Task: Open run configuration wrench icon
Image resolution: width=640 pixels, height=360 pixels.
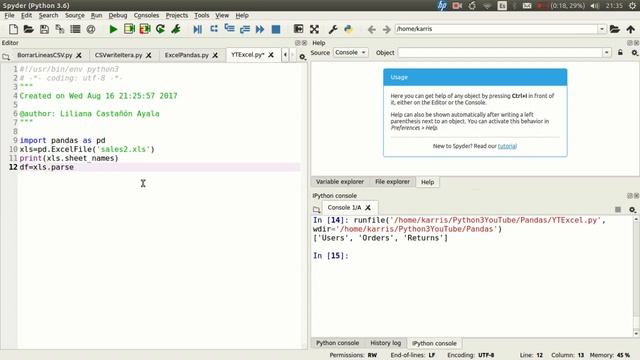Action: tap(176, 29)
